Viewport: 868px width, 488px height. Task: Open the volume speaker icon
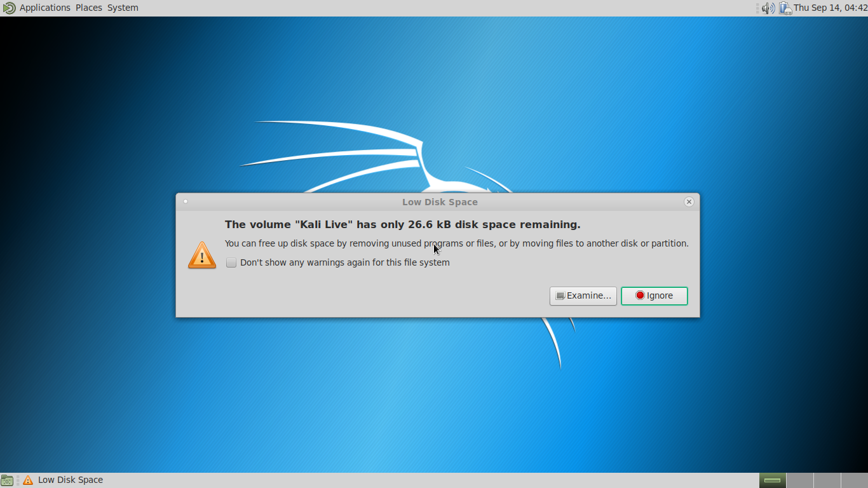(x=768, y=8)
